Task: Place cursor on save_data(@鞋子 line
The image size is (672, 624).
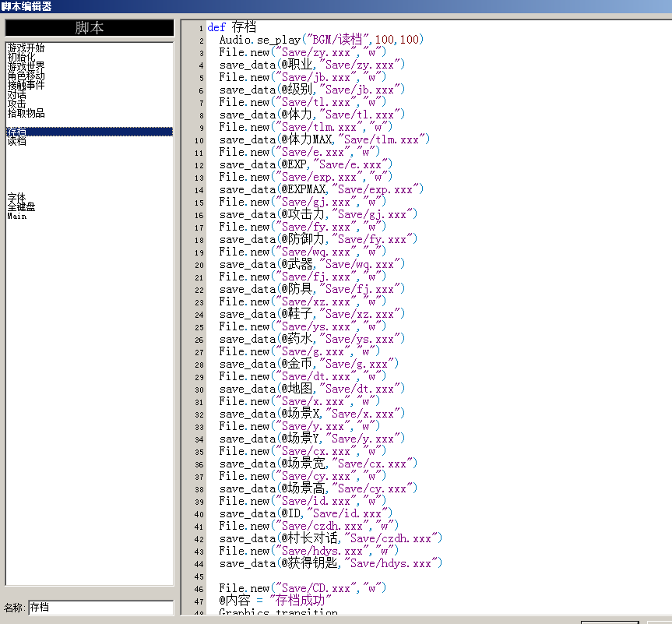Action: point(312,314)
